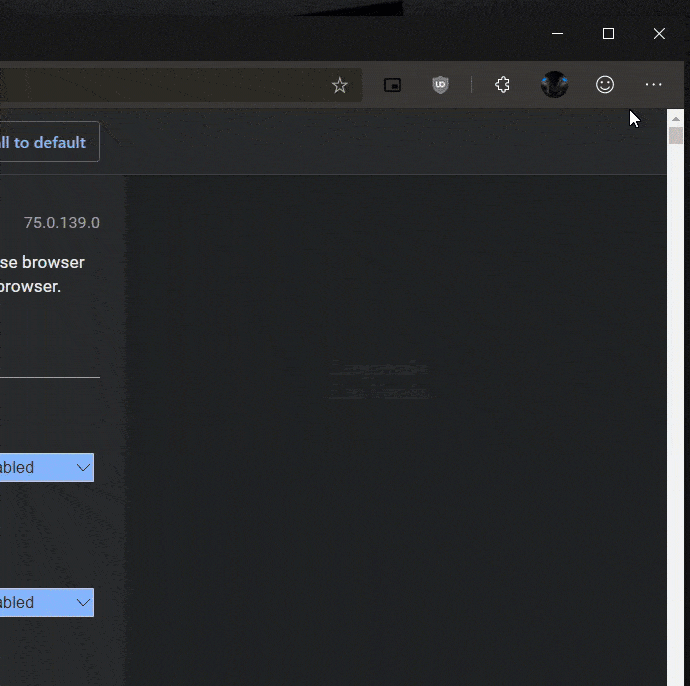Image resolution: width=690 pixels, height=686 pixels.
Task: Close the browser window
Action: click(659, 34)
